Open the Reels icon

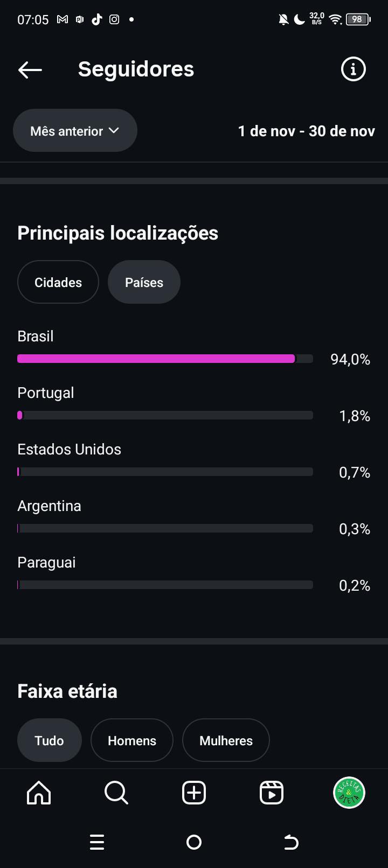click(x=272, y=793)
